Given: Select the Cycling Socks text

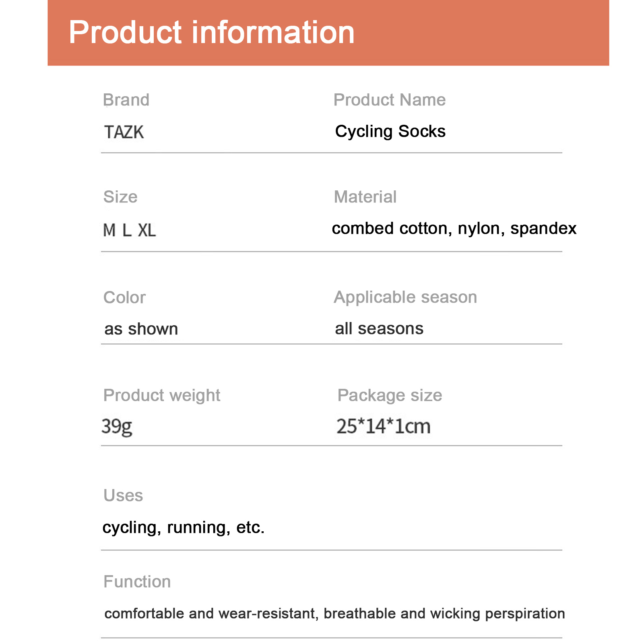Looking at the screenshot, I should (x=390, y=131).
